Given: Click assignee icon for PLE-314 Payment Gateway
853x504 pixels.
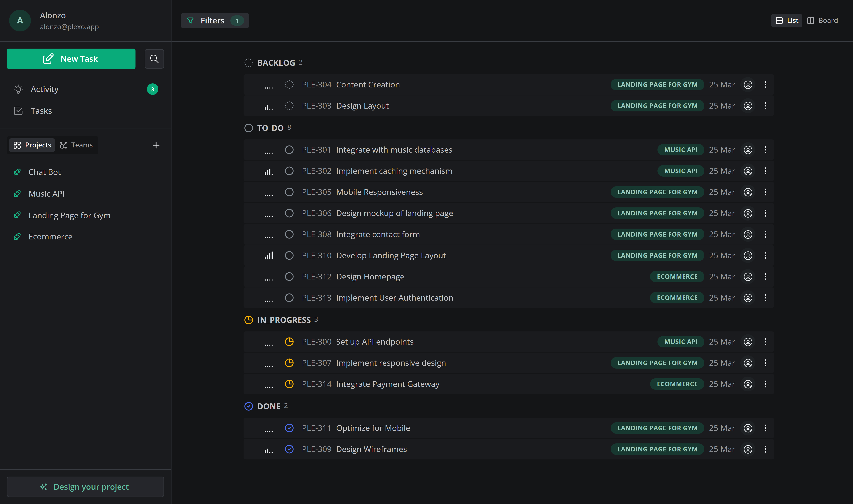Looking at the screenshot, I should pyautogui.click(x=748, y=384).
